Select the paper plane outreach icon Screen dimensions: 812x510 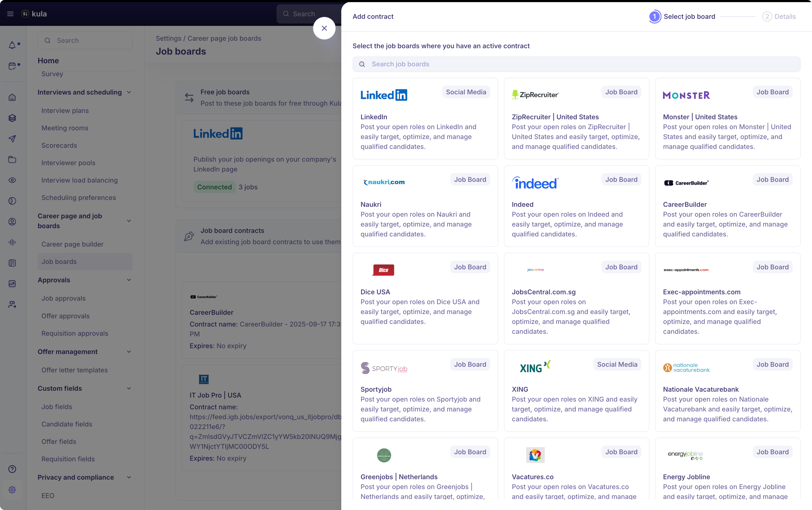point(12,139)
